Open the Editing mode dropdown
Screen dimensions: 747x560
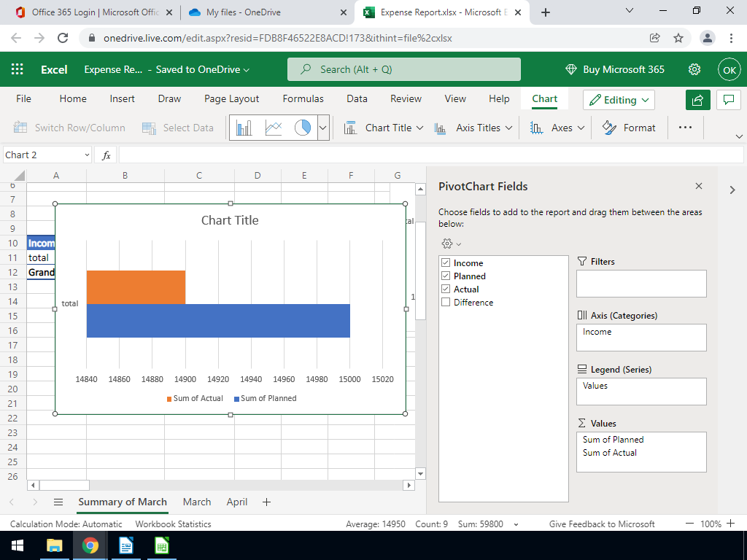pos(619,100)
